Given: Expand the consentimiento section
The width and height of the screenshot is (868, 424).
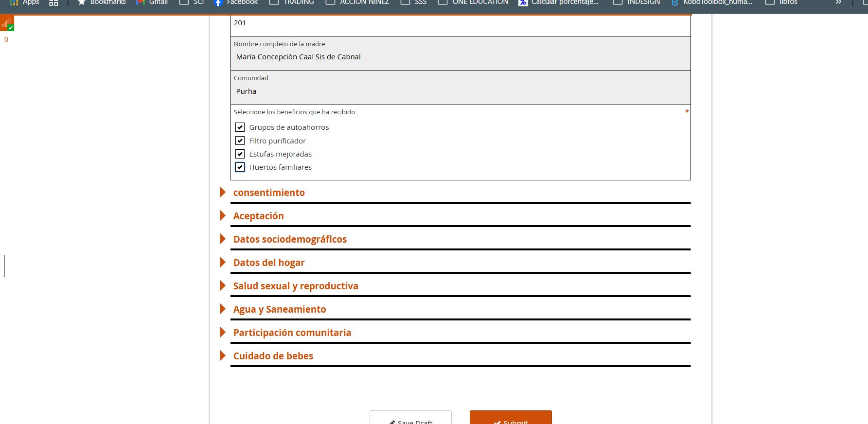Looking at the screenshot, I should tap(269, 193).
